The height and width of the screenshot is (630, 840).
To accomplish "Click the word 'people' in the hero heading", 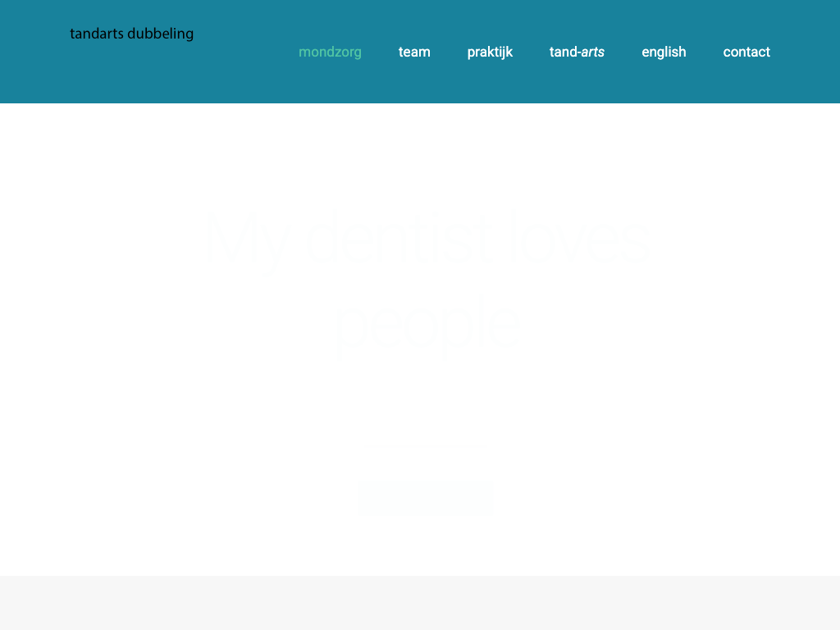I will click(x=427, y=328).
